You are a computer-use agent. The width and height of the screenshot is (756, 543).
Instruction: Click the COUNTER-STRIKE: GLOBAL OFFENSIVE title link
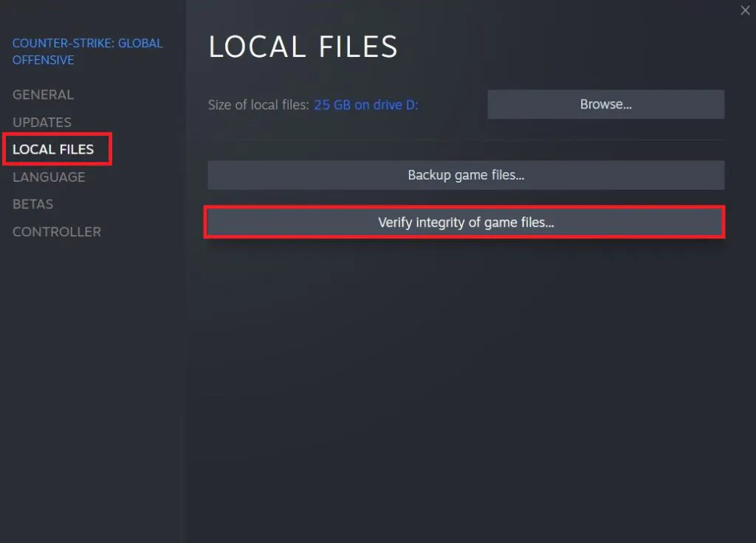pos(88,51)
